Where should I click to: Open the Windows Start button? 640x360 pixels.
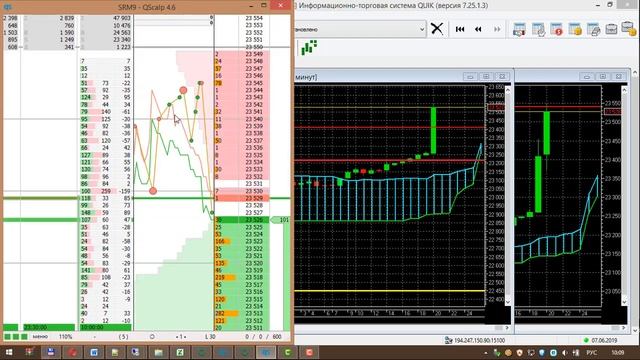[8, 352]
